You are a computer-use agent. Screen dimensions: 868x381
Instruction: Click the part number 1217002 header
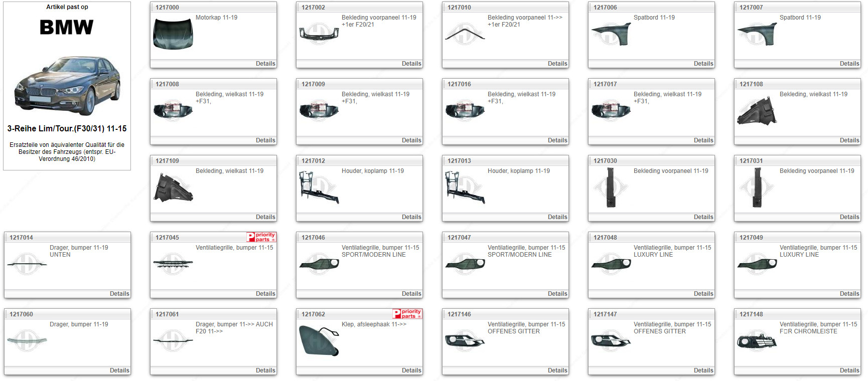pos(313,8)
